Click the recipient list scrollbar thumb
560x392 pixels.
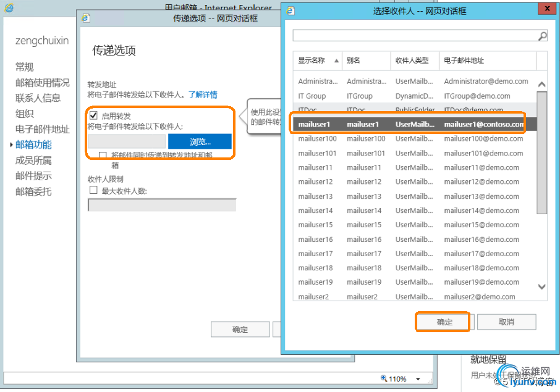(542, 152)
